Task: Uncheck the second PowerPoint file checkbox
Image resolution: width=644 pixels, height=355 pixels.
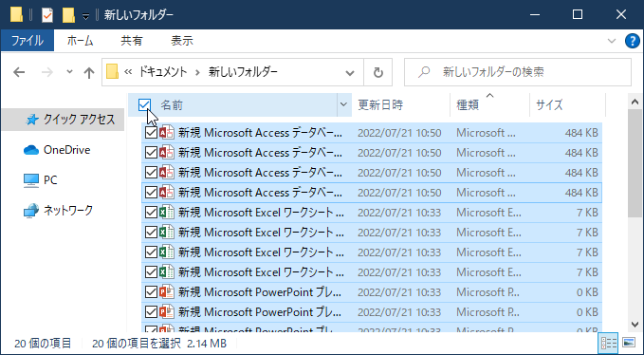Action: (151, 312)
